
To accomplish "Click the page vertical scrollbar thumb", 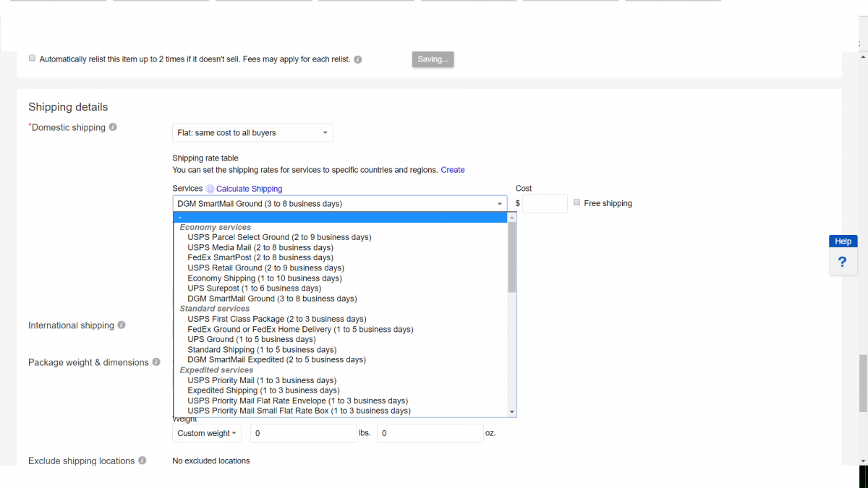I will point(863,383).
